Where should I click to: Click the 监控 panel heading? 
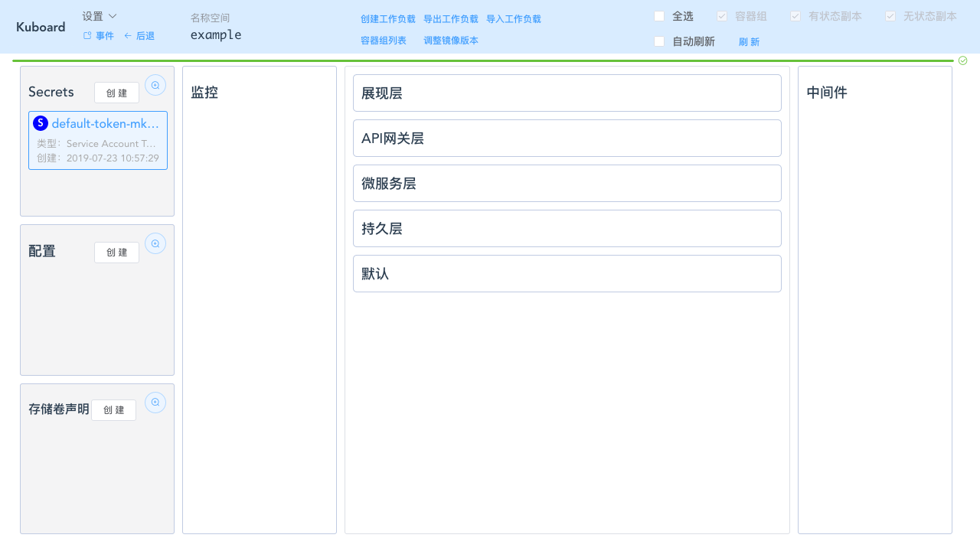[204, 93]
